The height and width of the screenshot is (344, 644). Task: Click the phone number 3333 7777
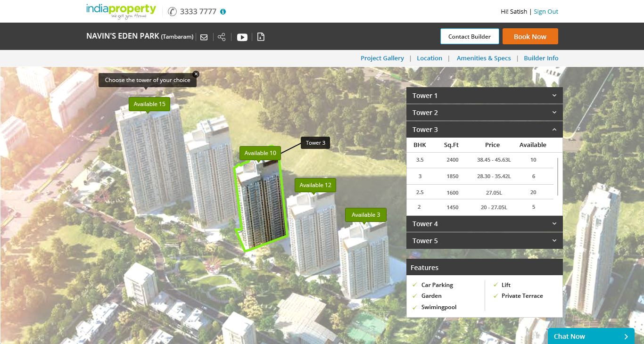click(198, 11)
